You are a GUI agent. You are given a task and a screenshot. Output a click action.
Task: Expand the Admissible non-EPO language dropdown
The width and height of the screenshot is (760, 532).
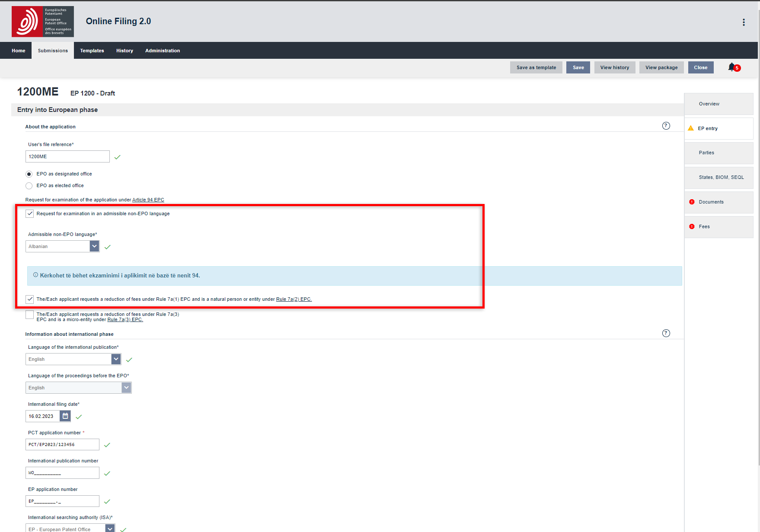tap(94, 246)
